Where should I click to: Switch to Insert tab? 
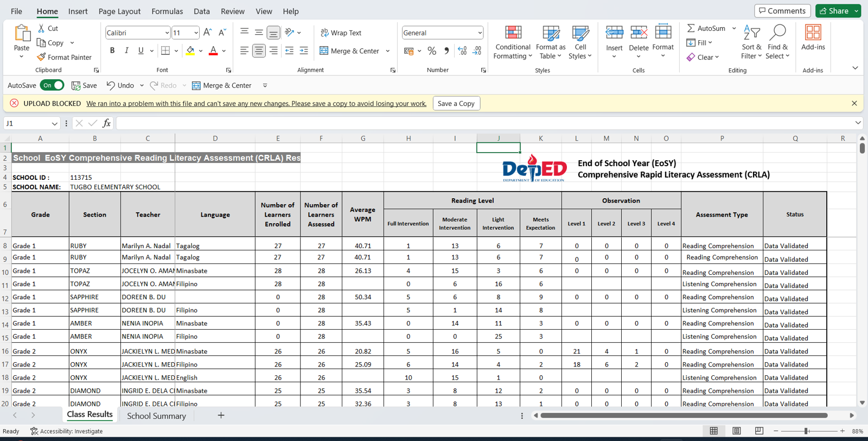tap(78, 11)
